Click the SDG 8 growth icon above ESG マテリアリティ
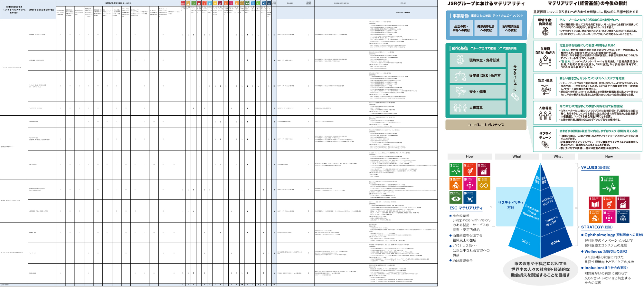Screen dimensions: 644x290 tap(484, 169)
